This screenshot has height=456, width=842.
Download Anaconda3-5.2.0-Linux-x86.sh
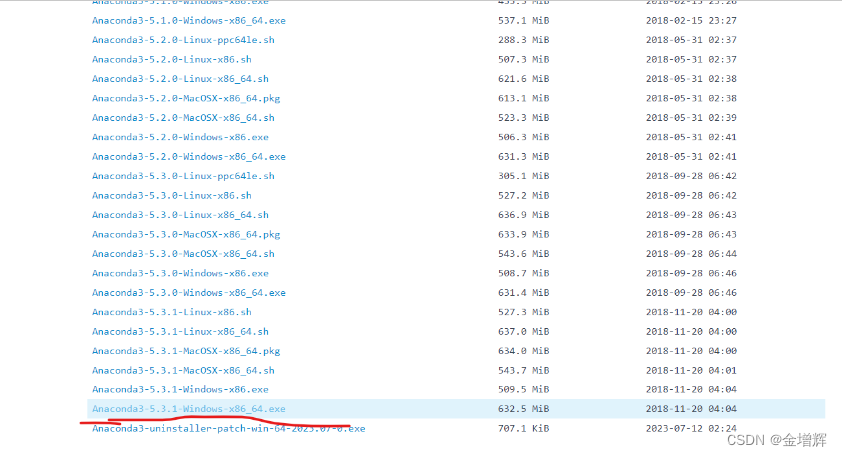click(x=172, y=59)
